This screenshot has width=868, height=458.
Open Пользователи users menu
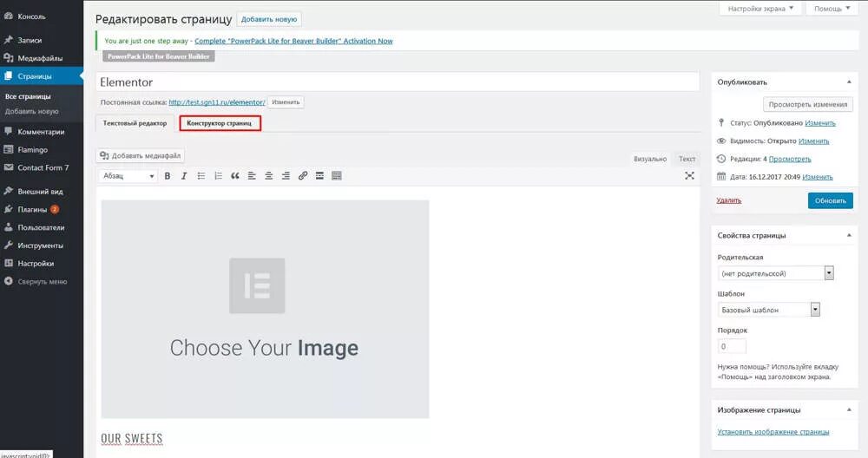coord(42,227)
